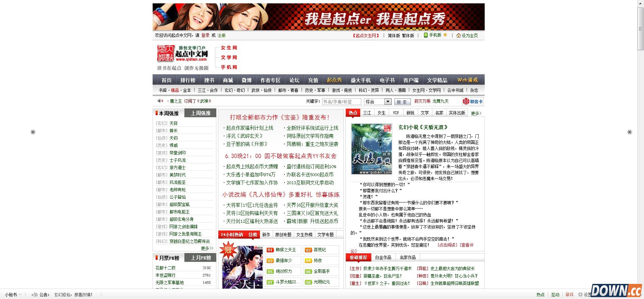This screenshot has height=299, width=644.
Task: Click the keyword search input field
Action: [x=341, y=102]
